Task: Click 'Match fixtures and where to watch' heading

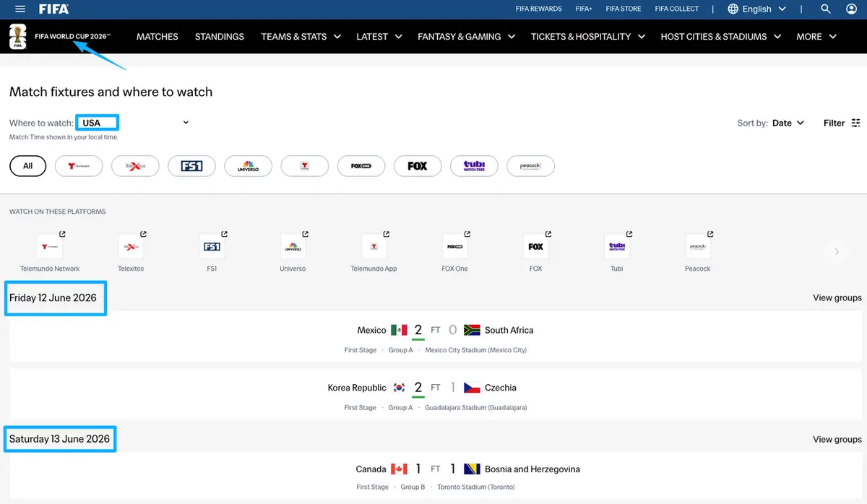Action: pos(111,92)
